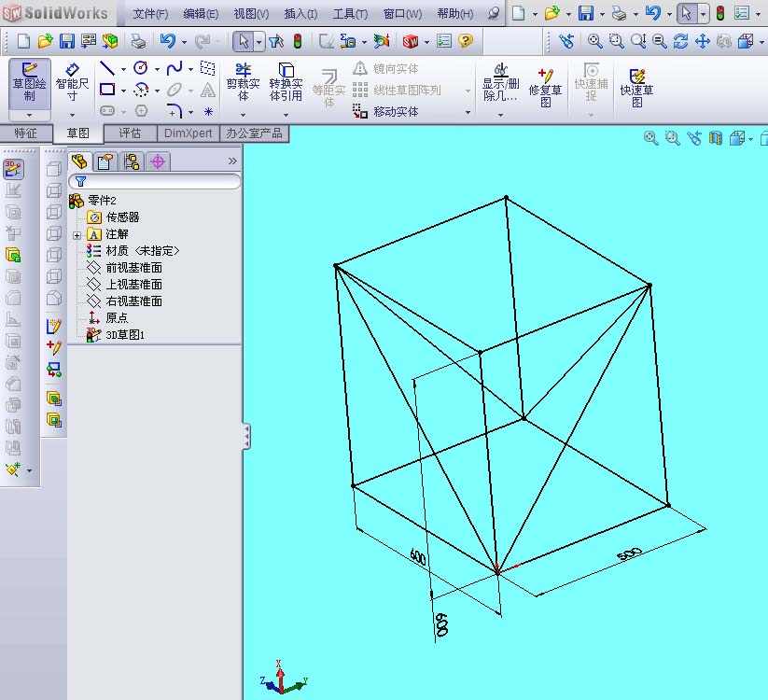
Task: Open the 编辑(E) menu
Action: [x=201, y=14]
